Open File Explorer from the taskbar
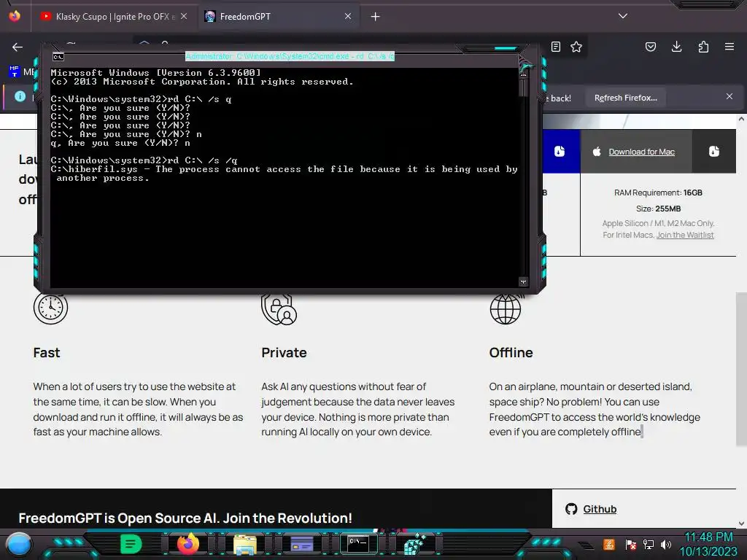Screen dimensions: 747x560 click(x=245, y=545)
